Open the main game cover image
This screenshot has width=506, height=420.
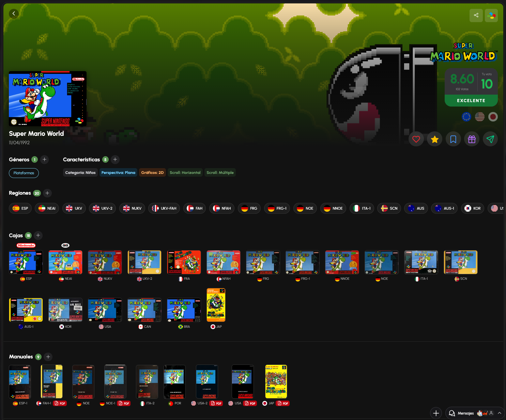(x=48, y=99)
